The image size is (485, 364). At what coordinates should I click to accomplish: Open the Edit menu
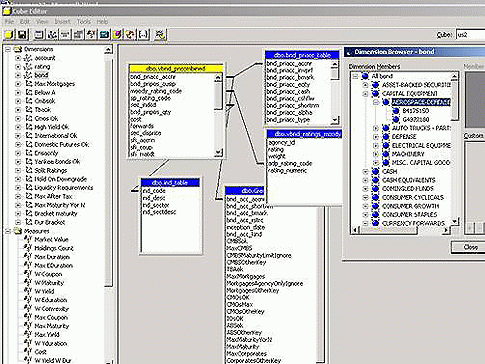pos(25,22)
